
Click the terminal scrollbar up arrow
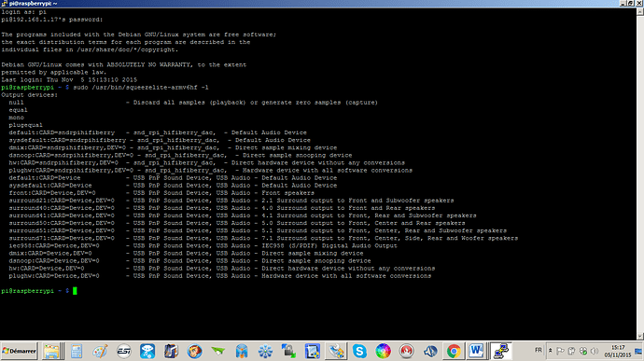(640, 11)
